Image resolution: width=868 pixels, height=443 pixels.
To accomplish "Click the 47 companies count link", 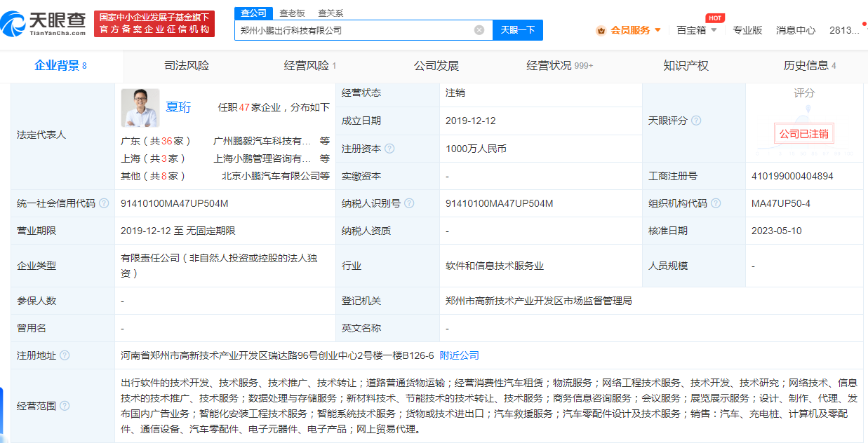I will (245, 107).
